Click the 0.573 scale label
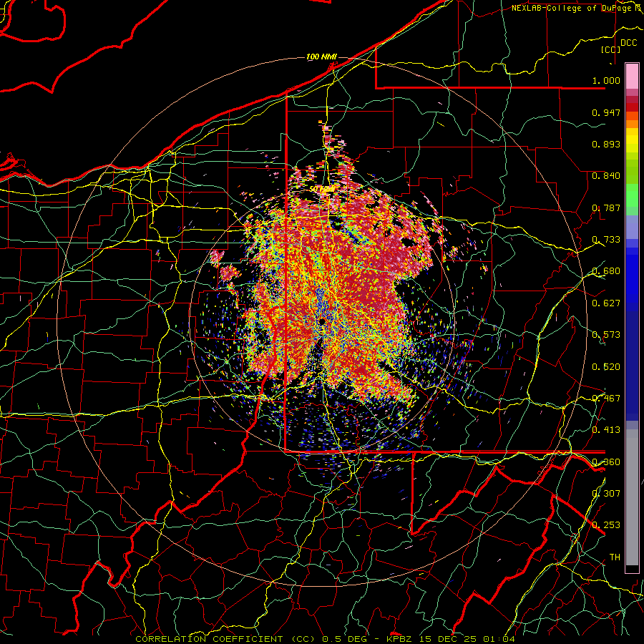644x644 pixels. click(606, 335)
